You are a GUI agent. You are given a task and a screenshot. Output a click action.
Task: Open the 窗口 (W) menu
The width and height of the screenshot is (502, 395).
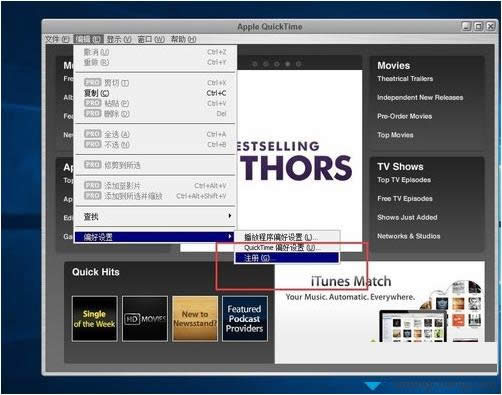(151, 39)
